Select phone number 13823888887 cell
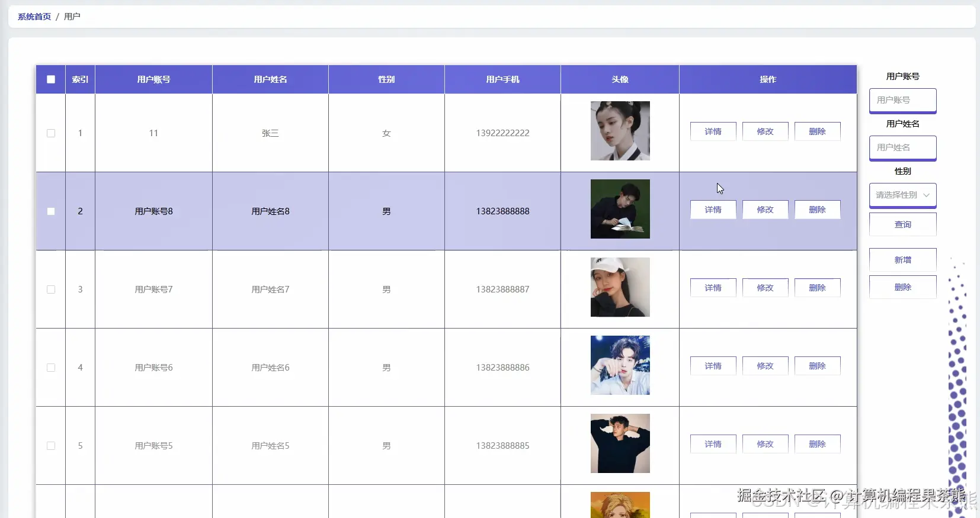This screenshot has width=980, height=518. (x=502, y=289)
